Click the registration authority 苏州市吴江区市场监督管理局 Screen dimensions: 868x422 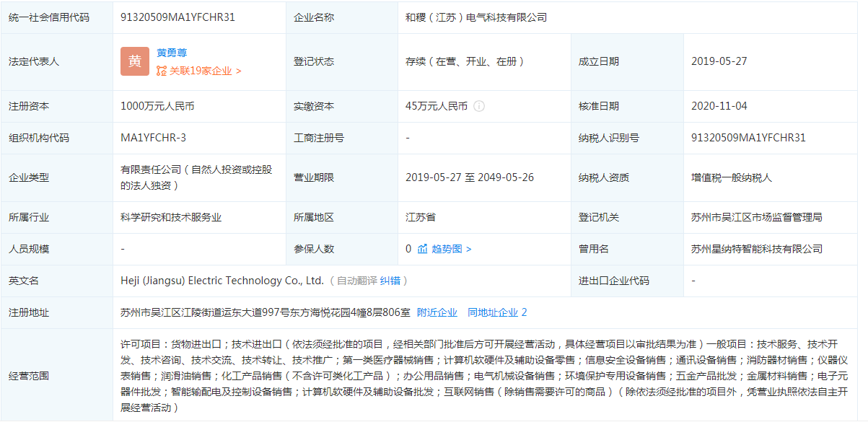pos(756,217)
